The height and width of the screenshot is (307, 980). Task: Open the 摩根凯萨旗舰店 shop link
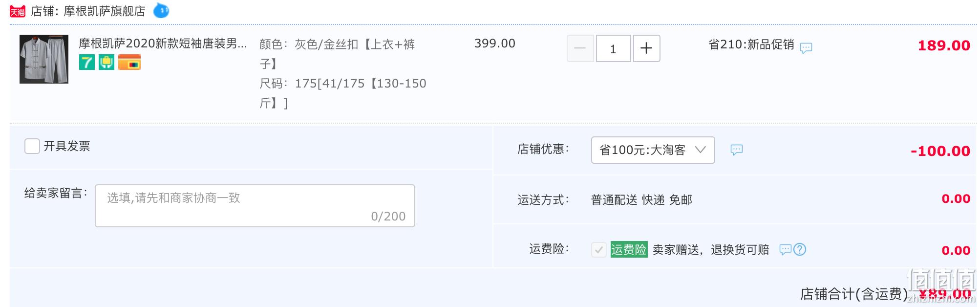point(105,11)
